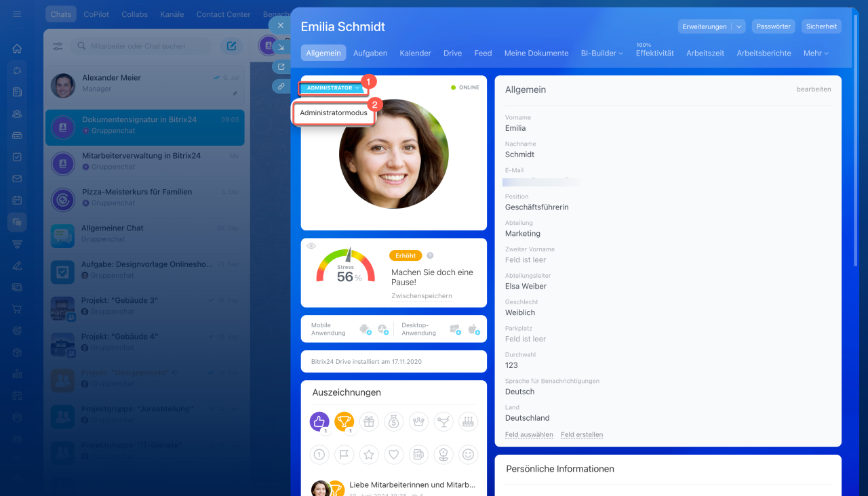Click the Erweiterungen button

[705, 26]
